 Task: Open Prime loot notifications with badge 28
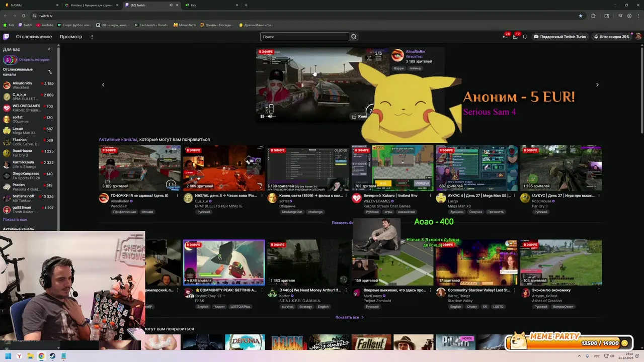click(x=505, y=37)
